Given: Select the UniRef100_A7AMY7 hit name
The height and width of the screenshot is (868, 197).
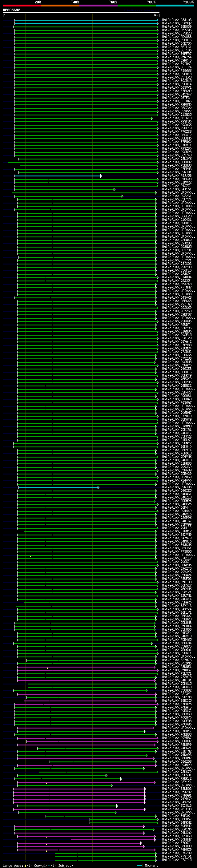Looking at the screenshot, I should click(177, 731).
